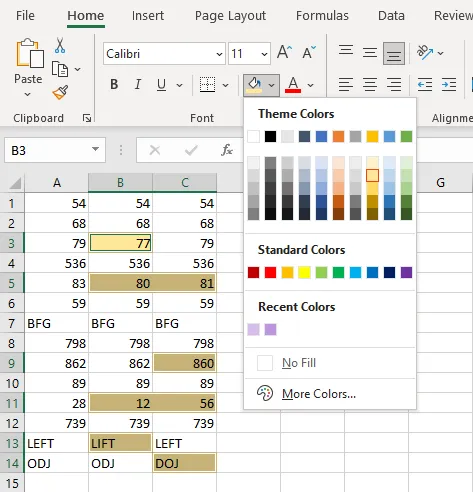Click the Paste clipboard icon
The height and width of the screenshot is (492, 473).
pyautogui.click(x=30, y=53)
